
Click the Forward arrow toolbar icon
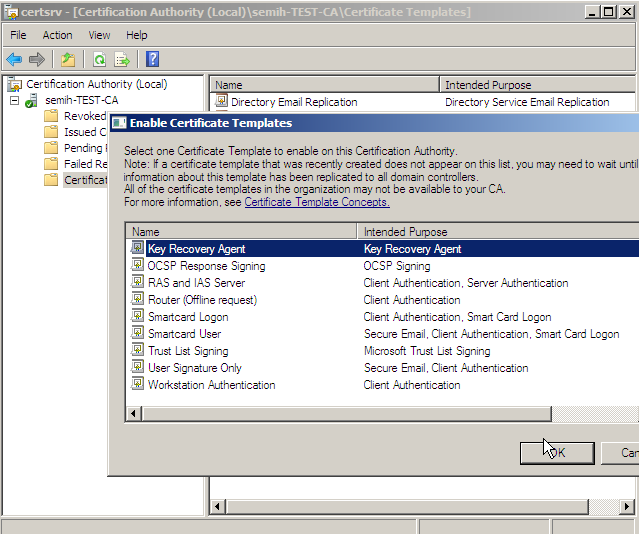coord(37,60)
